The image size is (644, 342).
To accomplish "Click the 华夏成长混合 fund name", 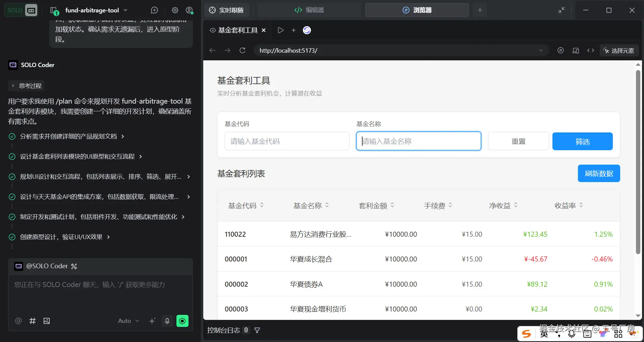I will pyautogui.click(x=311, y=259).
